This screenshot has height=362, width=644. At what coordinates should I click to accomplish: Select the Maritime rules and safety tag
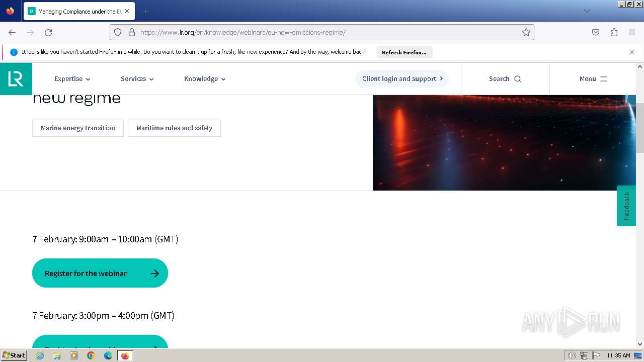point(174,128)
